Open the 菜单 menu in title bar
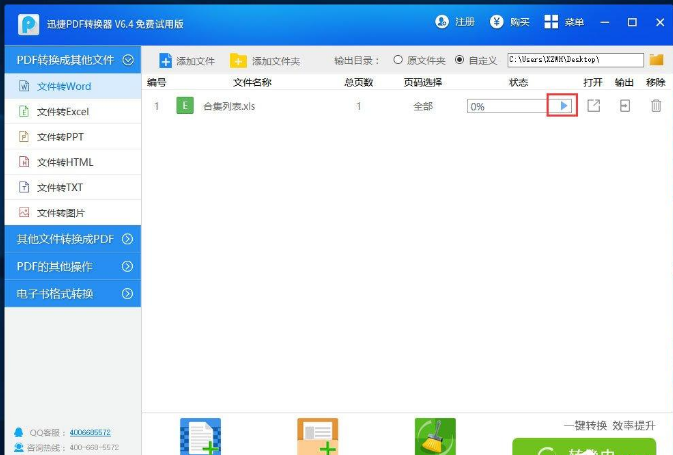Image resolution: width=673 pixels, height=455 pixels. click(564, 22)
